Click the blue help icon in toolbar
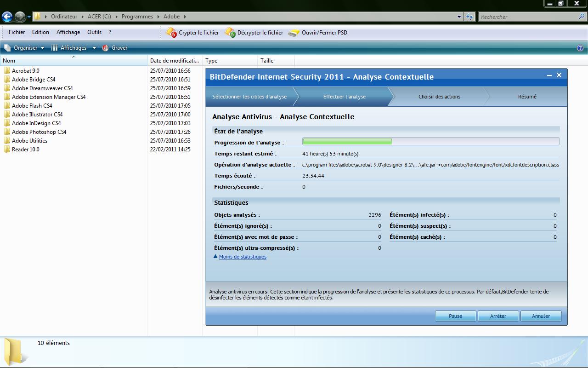 [x=580, y=48]
